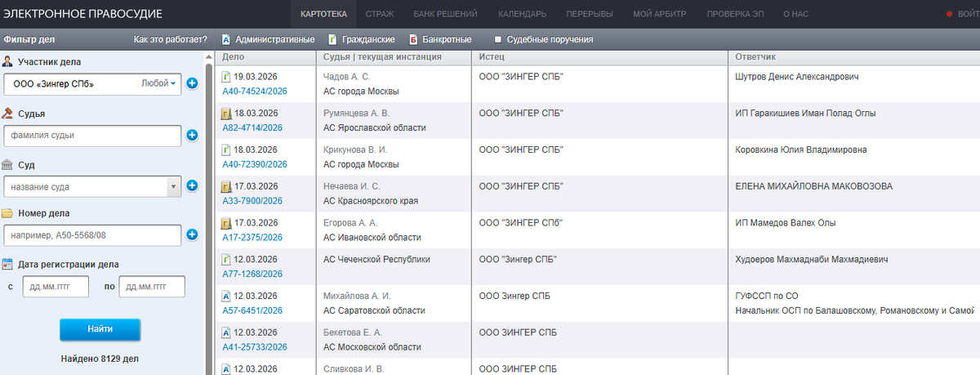The image size is (980, 375).
Task: Click the gavel icon near Судья
Action: point(7,114)
